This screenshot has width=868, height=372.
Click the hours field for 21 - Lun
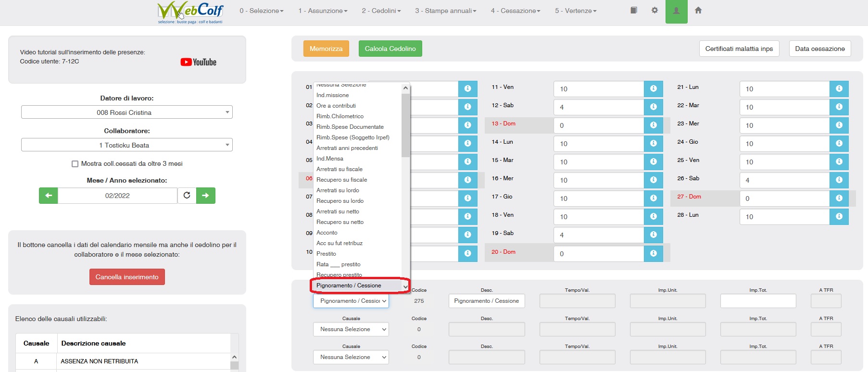point(784,89)
